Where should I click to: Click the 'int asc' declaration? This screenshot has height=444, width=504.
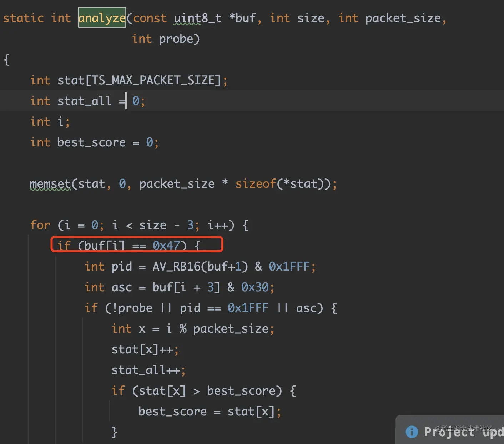(108, 287)
